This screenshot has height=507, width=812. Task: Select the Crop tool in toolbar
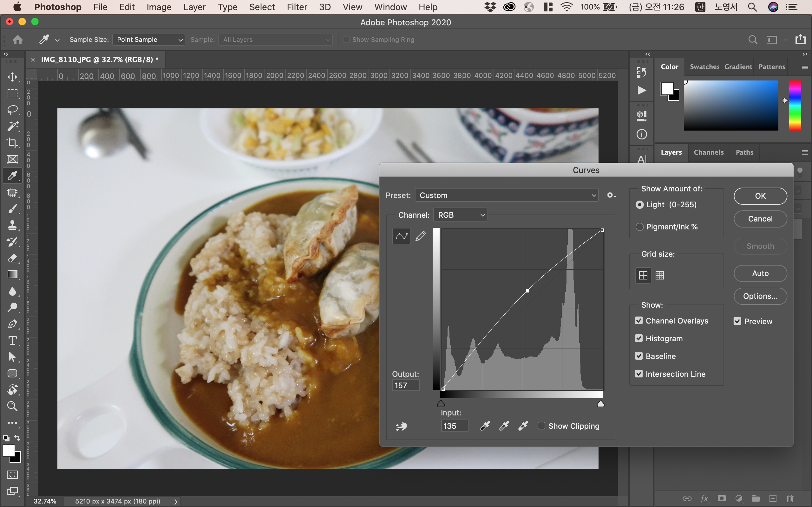tap(12, 143)
